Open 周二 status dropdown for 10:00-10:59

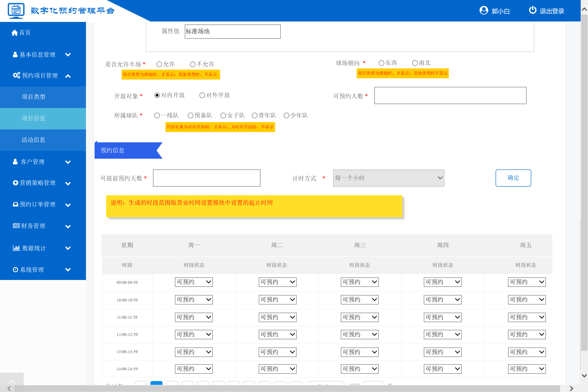coord(277,300)
